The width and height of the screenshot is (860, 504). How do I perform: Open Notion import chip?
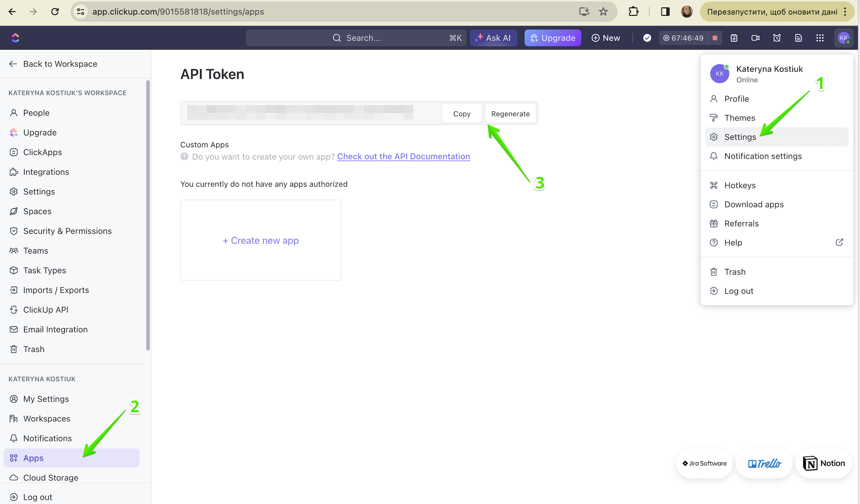pyautogui.click(x=824, y=463)
